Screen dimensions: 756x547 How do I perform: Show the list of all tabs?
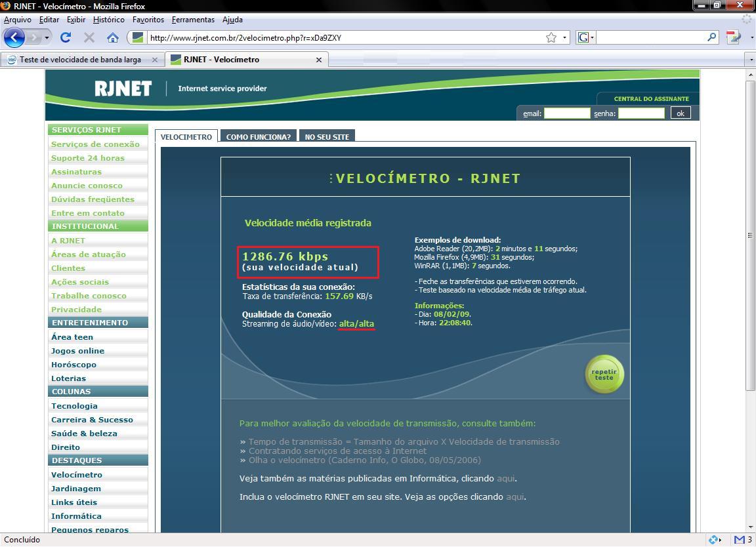pyautogui.click(x=751, y=60)
